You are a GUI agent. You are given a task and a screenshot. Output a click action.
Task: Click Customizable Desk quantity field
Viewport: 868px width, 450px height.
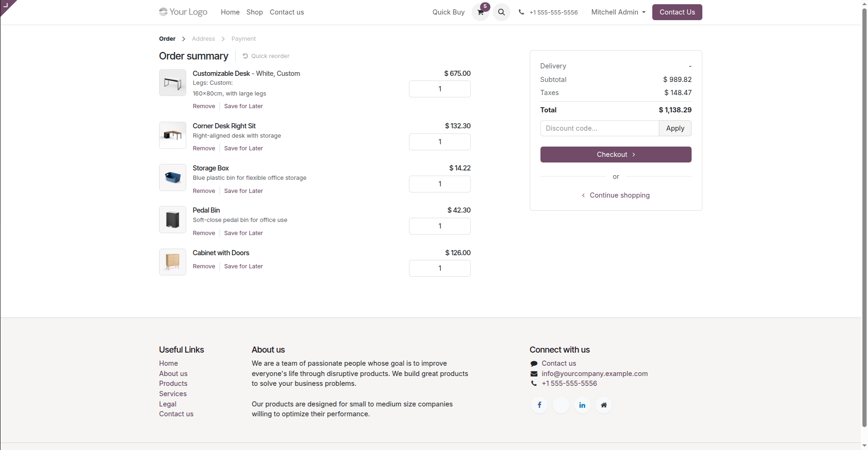(440, 89)
